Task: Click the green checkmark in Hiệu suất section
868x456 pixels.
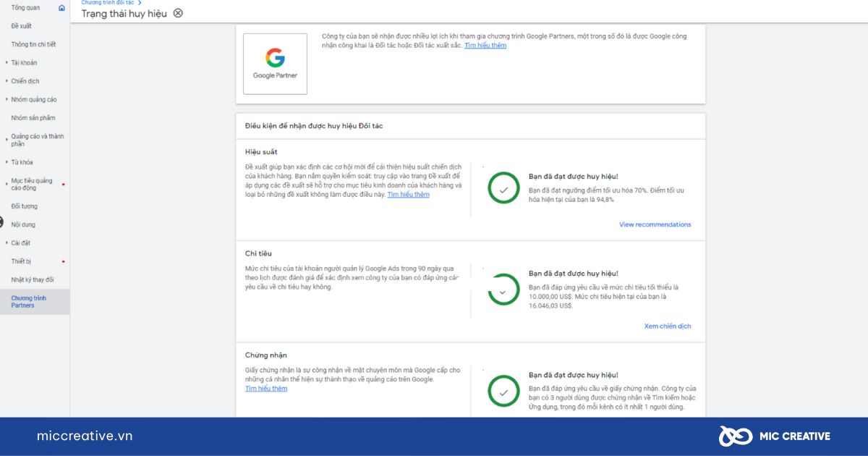Action: tap(503, 188)
